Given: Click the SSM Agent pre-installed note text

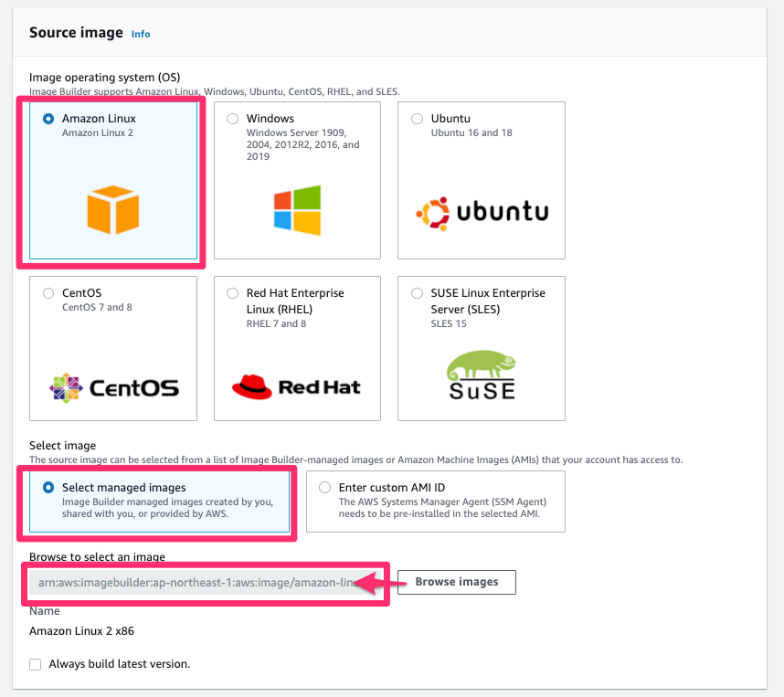Looking at the screenshot, I should pos(442,508).
